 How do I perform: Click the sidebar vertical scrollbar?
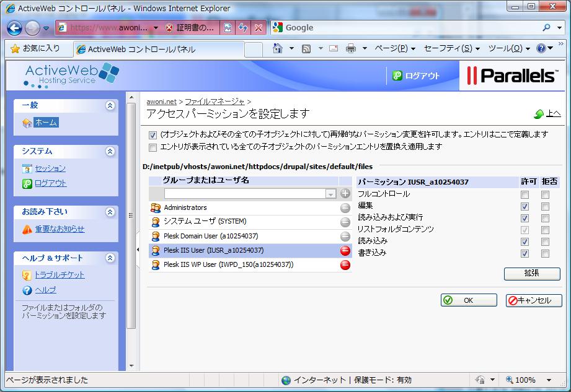tap(131, 216)
